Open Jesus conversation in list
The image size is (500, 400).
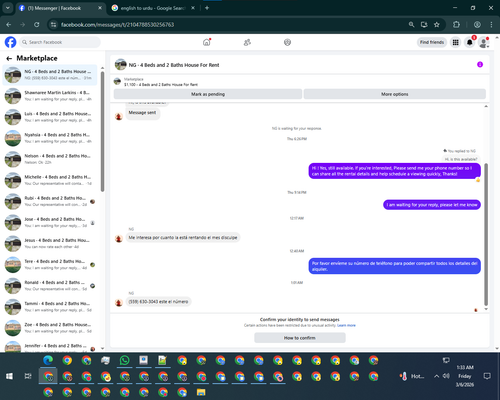pyautogui.click(x=50, y=244)
